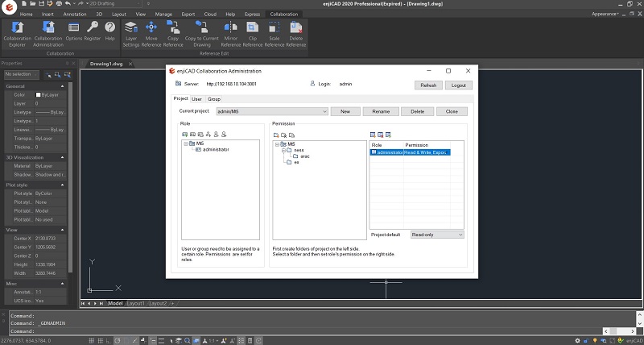This screenshot has height=345, width=644.
Task: Toggle polar tracking in status bar
Action: pyautogui.click(x=118, y=340)
